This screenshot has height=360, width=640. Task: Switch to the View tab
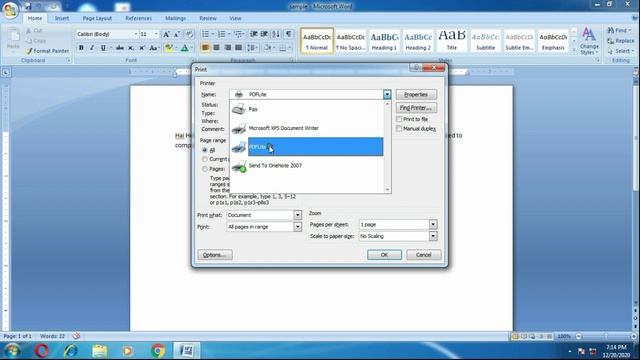235,18
